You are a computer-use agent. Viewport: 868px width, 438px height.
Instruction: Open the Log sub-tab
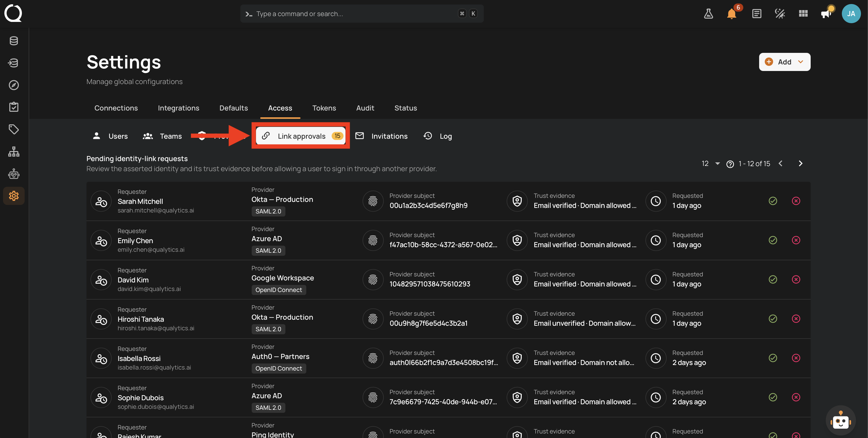tap(437, 136)
